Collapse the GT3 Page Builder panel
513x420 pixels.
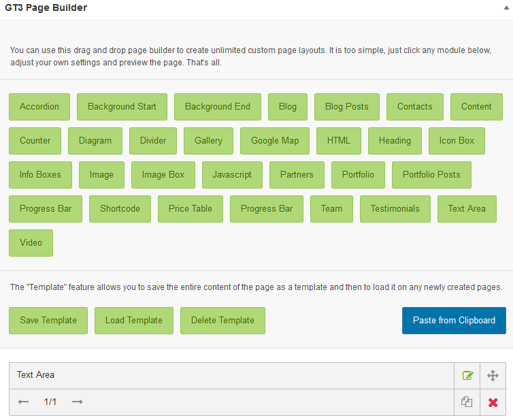point(505,8)
